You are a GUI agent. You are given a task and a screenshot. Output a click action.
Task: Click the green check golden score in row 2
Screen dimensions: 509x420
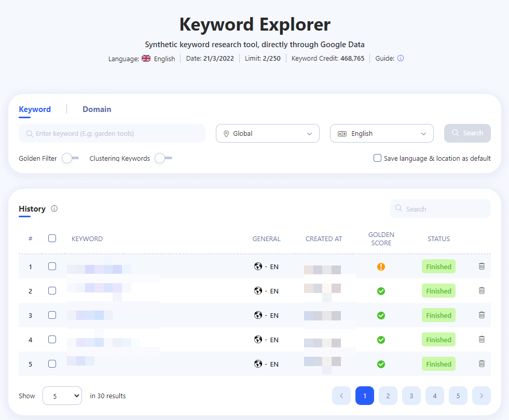(x=381, y=291)
